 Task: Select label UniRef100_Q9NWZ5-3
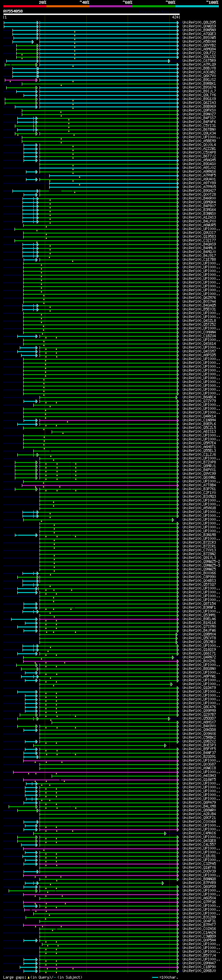pyautogui.click(x=201, y=565)
